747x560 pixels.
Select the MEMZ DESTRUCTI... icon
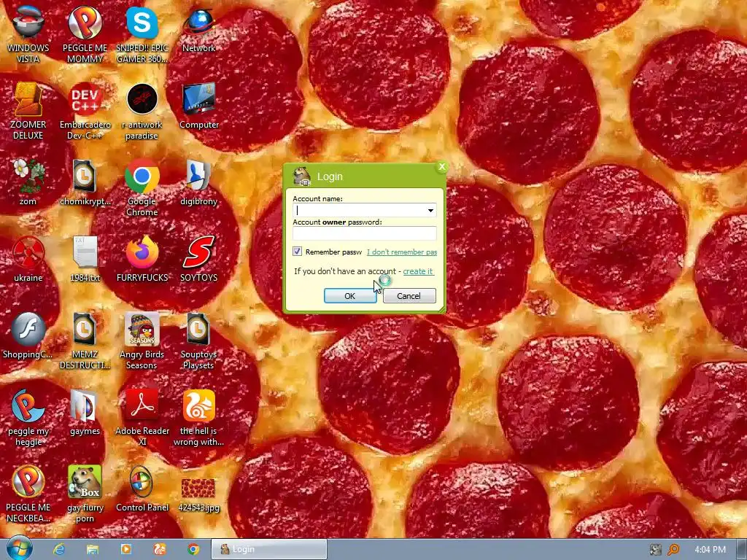click(x=85, y=340)
